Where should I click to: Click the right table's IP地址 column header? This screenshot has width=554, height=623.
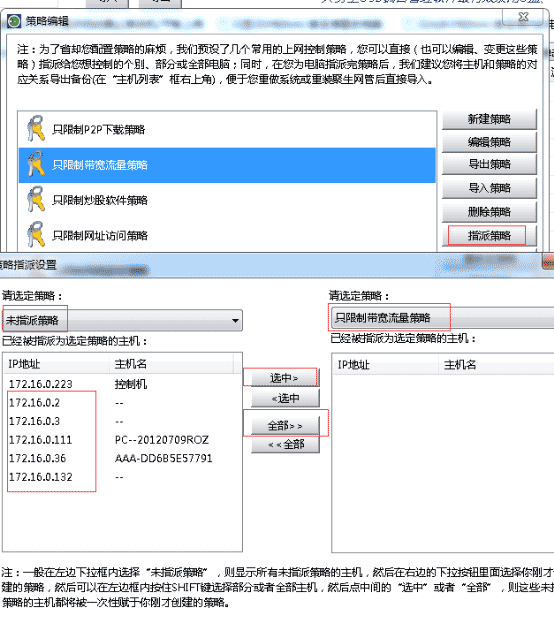click(x=385, y=364)
